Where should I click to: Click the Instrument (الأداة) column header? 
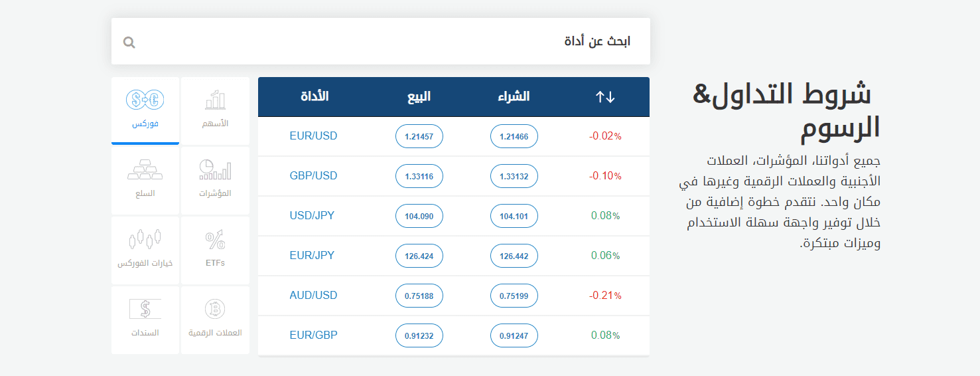click(x=315, y=97)
